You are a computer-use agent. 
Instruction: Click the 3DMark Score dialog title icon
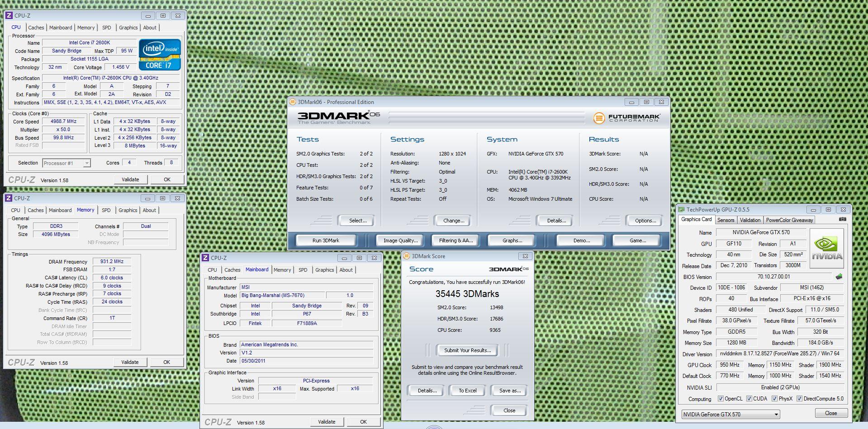click(x=406, y=256)
